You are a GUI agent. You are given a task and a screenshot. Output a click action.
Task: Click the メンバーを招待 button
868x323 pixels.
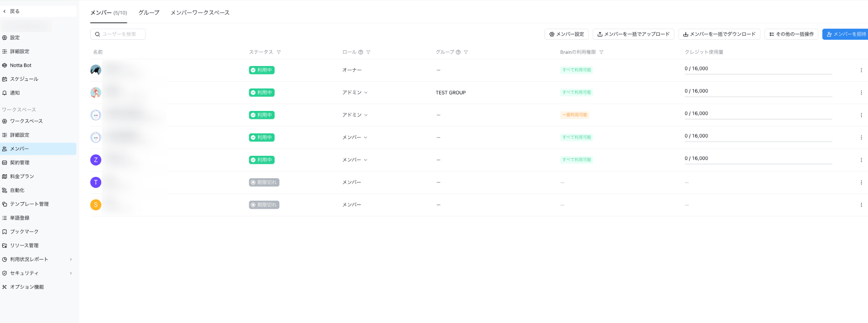coord(846,34)
